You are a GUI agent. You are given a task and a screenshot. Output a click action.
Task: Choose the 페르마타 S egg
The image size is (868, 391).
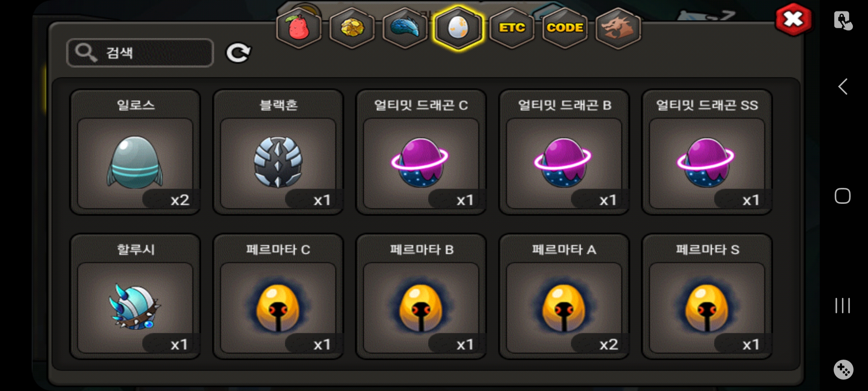point(707,297)
